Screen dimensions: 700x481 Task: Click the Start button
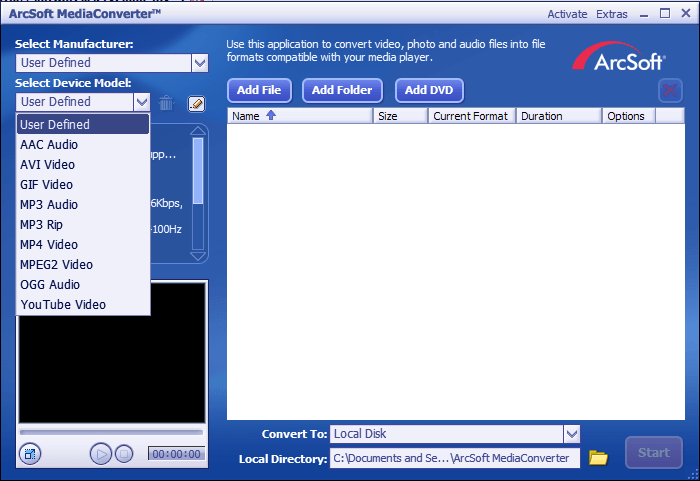point(654,452)
